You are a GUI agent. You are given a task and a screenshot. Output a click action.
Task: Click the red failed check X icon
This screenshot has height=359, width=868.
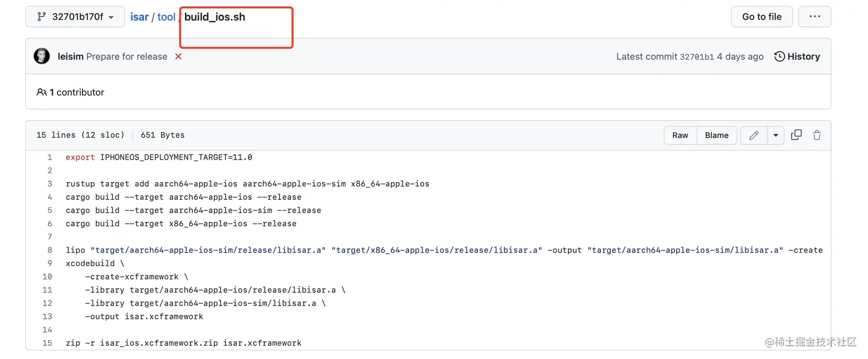coord(178,56)
